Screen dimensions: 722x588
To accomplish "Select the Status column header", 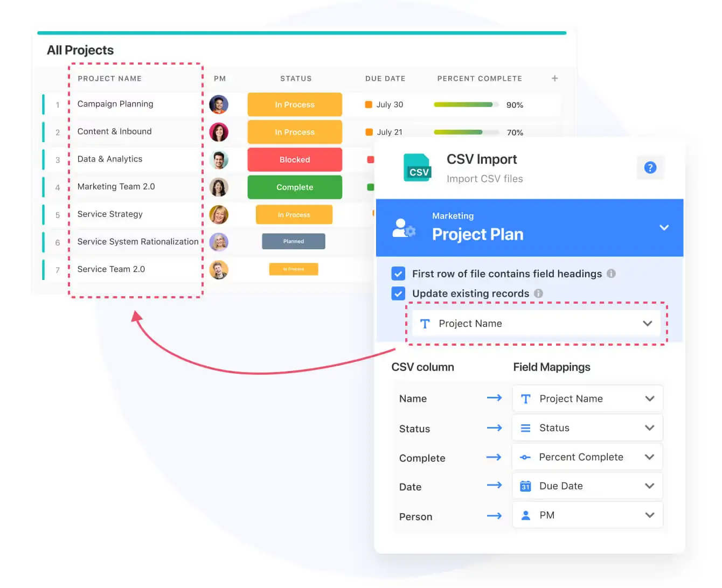I will (296, 78).
